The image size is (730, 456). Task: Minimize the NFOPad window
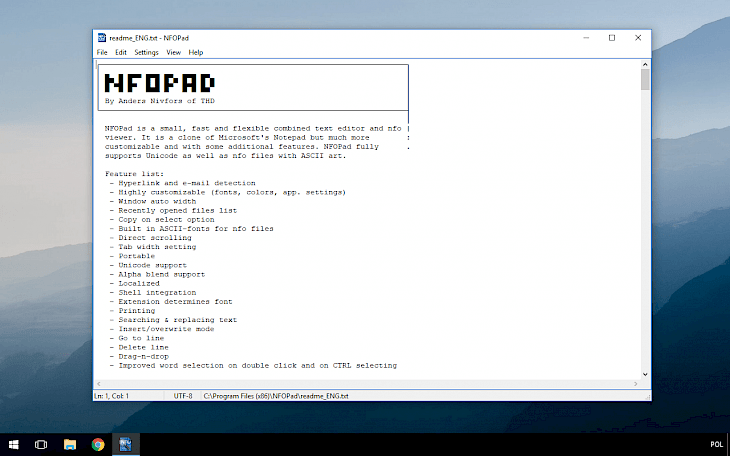(586, 38)
